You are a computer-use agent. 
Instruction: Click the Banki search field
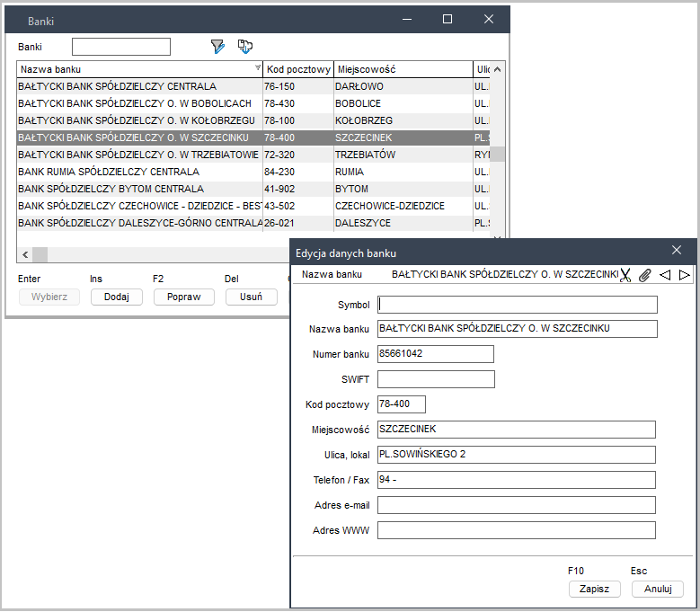pyautogui.click(x=121, y=47)
